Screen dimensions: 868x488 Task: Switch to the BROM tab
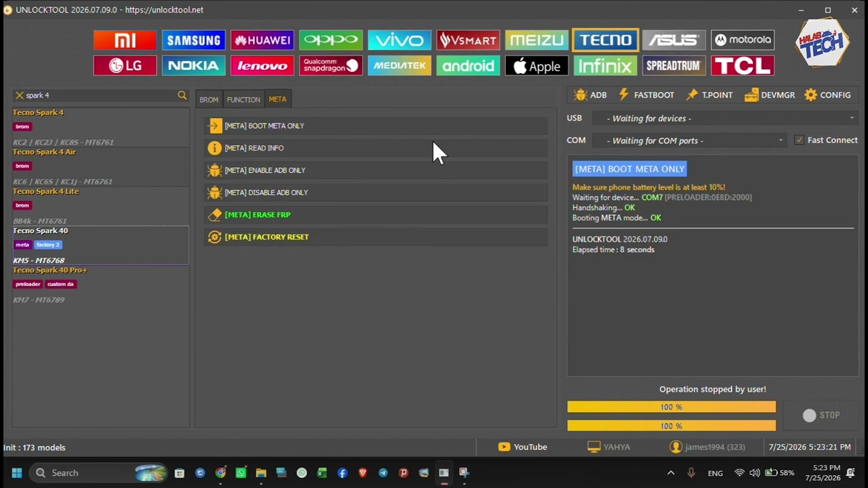(x=209, y=100)
